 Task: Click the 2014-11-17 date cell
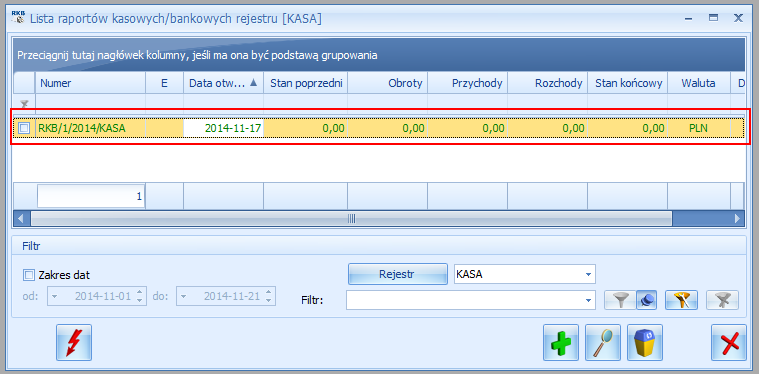point(223,128)
